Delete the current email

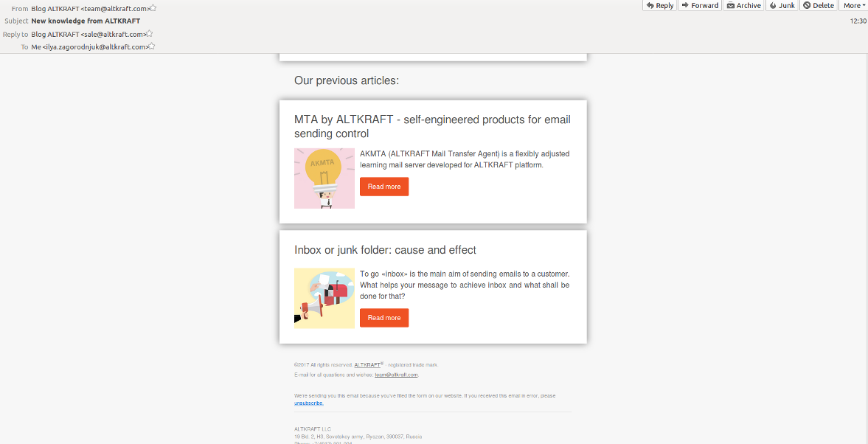tap(818, 6)
